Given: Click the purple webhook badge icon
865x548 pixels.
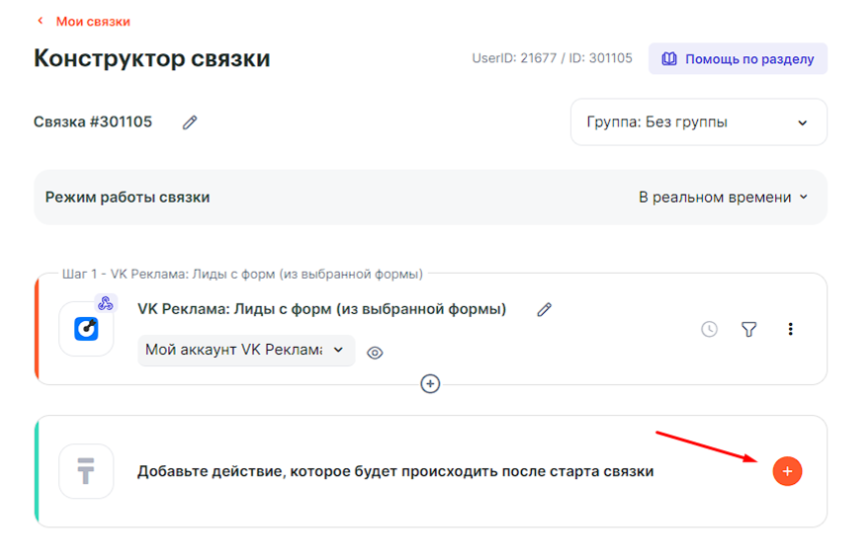Looking at the screenshot, I should point(106,303).
